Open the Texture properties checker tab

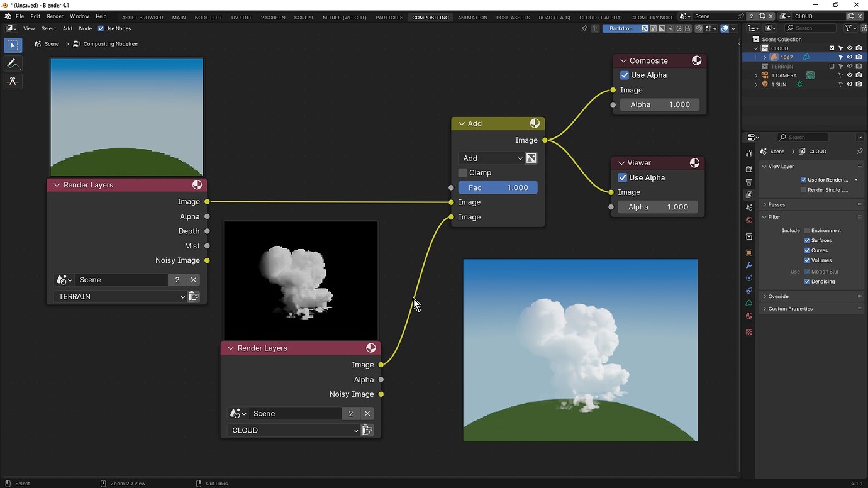coord(748,332)
